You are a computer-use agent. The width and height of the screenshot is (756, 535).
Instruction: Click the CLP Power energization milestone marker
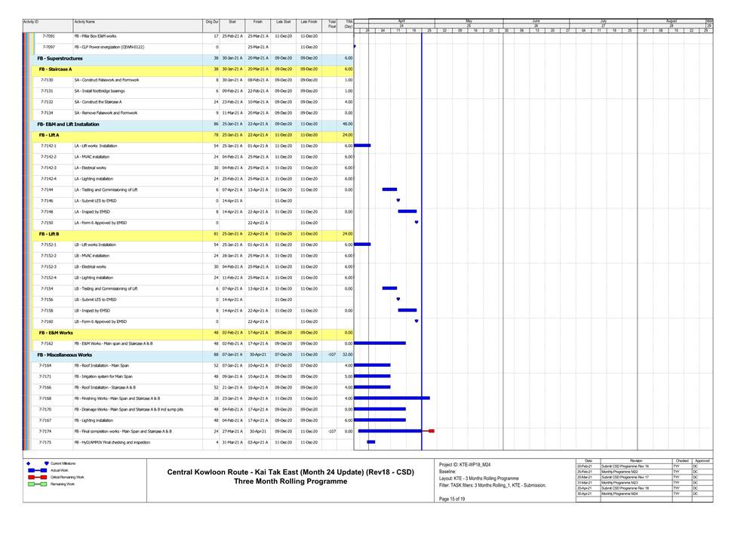pyautogui.click(x=355, y=47)
